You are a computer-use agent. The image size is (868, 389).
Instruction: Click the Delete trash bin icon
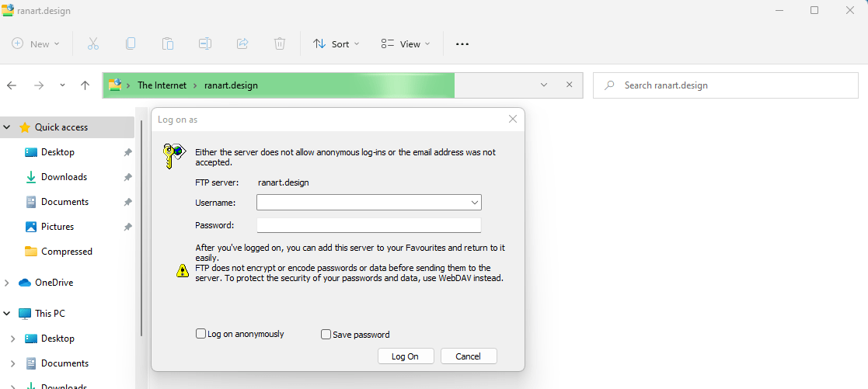[x=280, y=43]
